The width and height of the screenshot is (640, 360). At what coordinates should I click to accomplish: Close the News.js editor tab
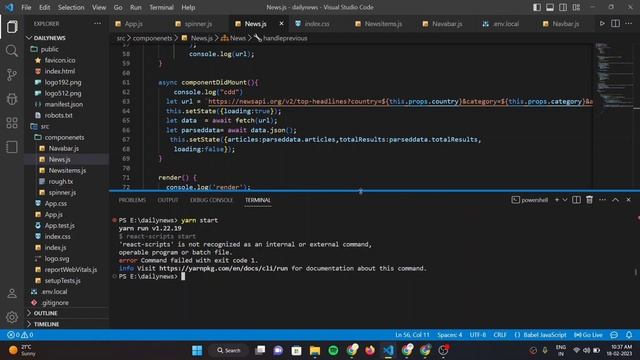tap(281, 24)
